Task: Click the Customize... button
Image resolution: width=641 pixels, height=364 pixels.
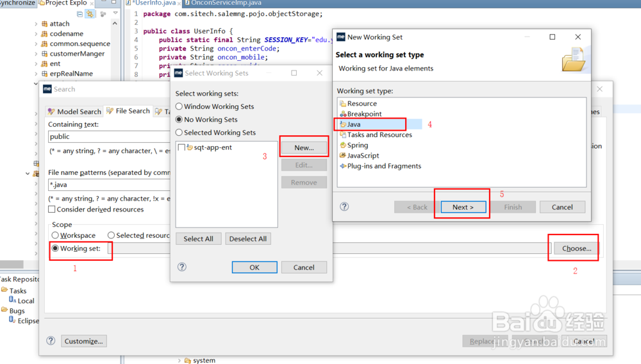Action: tap(84, 341)
